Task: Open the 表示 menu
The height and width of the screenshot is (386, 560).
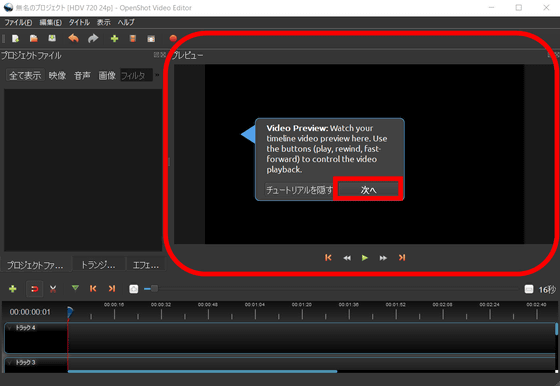Action: coord(104,22)
